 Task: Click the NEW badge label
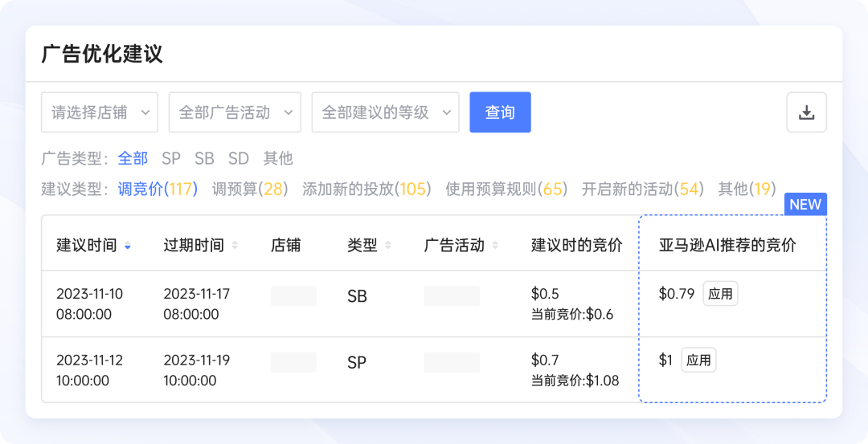[805, 205]
